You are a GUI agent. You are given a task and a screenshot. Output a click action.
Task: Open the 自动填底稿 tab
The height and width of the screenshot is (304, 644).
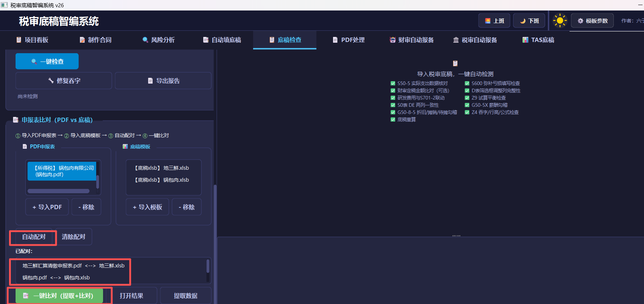(x=222, y=40)
